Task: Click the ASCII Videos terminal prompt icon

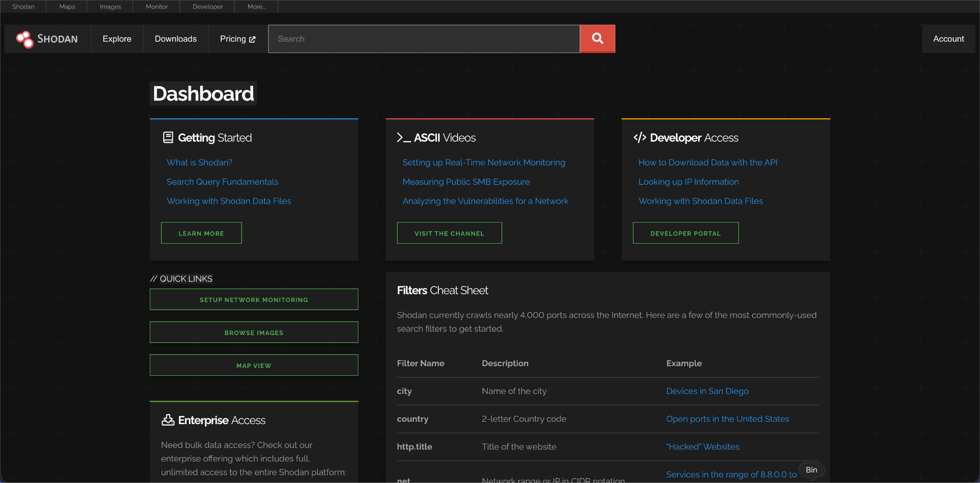Action: pyautogui.click(x=403, y=138)
